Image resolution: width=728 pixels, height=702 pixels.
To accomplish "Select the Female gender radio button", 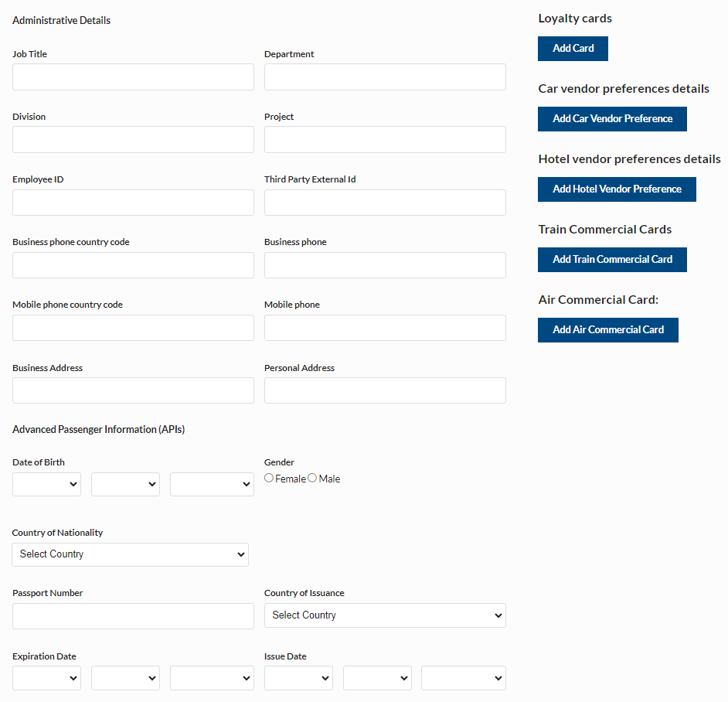I will click(269, 478).
